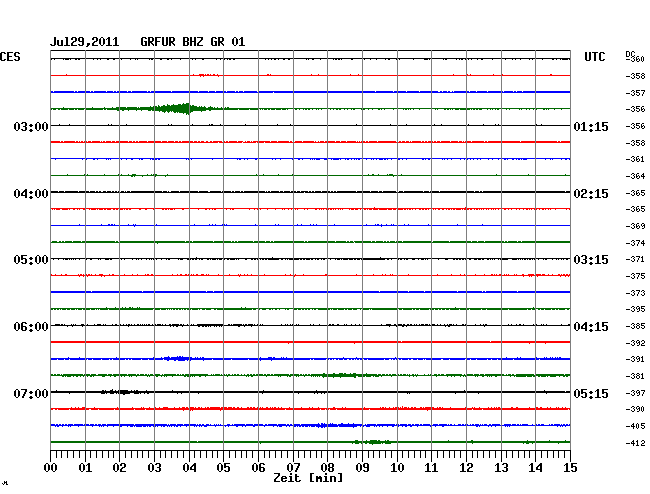Click the DC offset value -375
The width and height of the screenshot is (650, 494).
click(635, 276)
